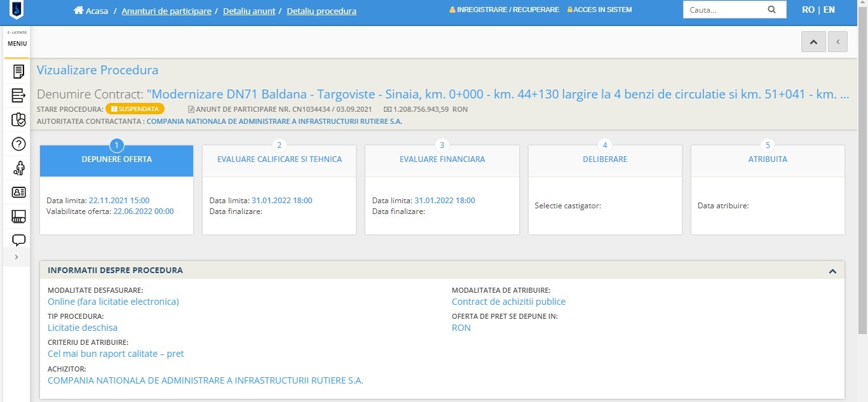Click the ACHIZITOR company name value
Viewport: 868px width, 402px height.
(x=205, y=380)
